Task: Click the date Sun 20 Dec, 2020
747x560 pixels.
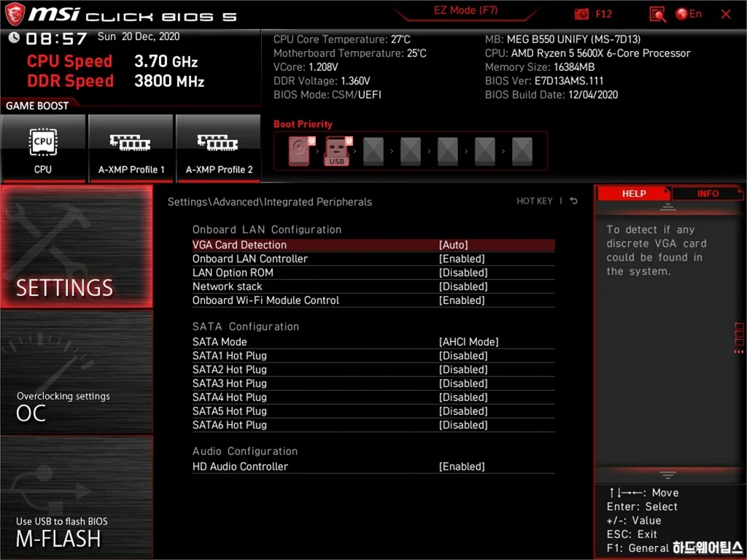Action: (139, 36)
